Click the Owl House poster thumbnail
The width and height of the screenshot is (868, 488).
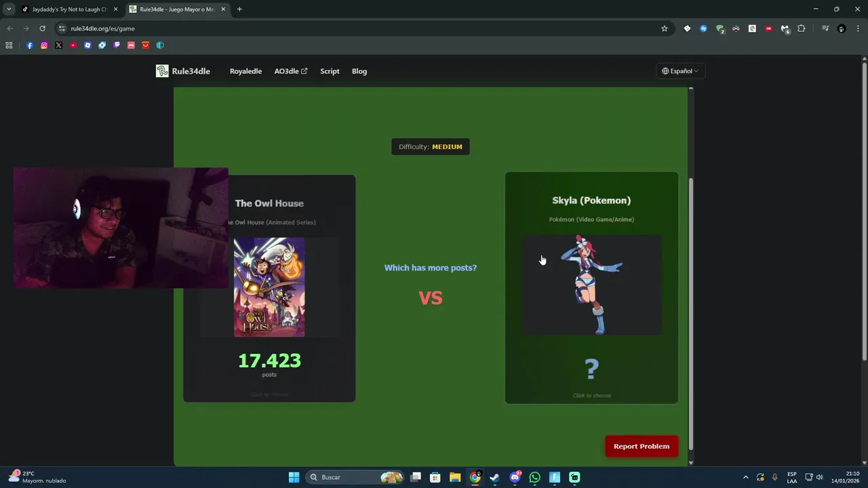pos(269,287)
